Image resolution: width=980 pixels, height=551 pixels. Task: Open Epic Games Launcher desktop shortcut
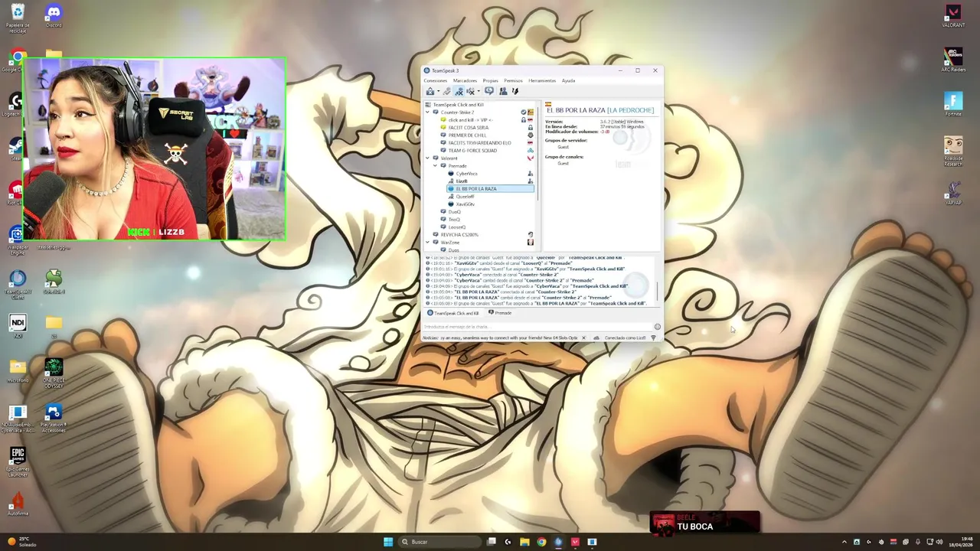(x=18, y=463)
